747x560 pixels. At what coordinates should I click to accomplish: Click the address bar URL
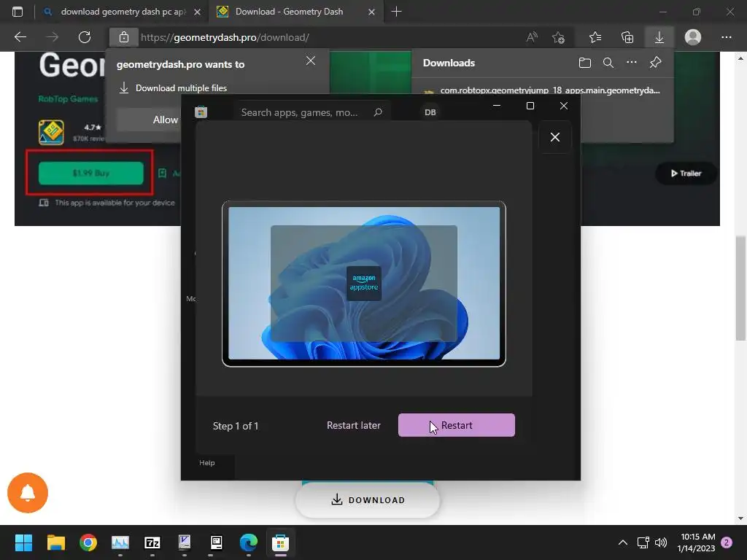click(225, 37)
